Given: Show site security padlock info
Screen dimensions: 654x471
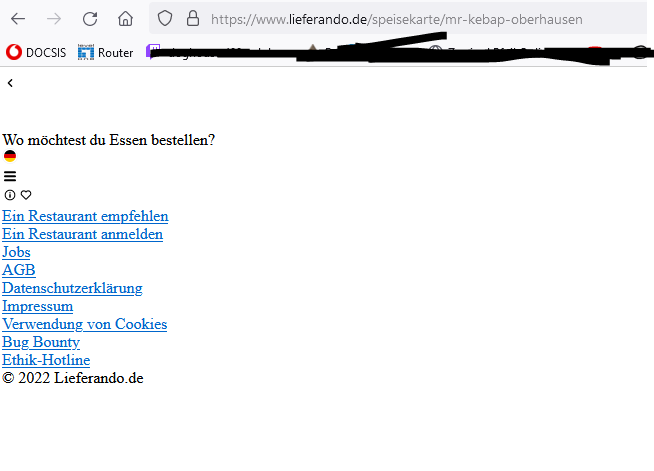Looking at the screenshot, I should point(193,18).
